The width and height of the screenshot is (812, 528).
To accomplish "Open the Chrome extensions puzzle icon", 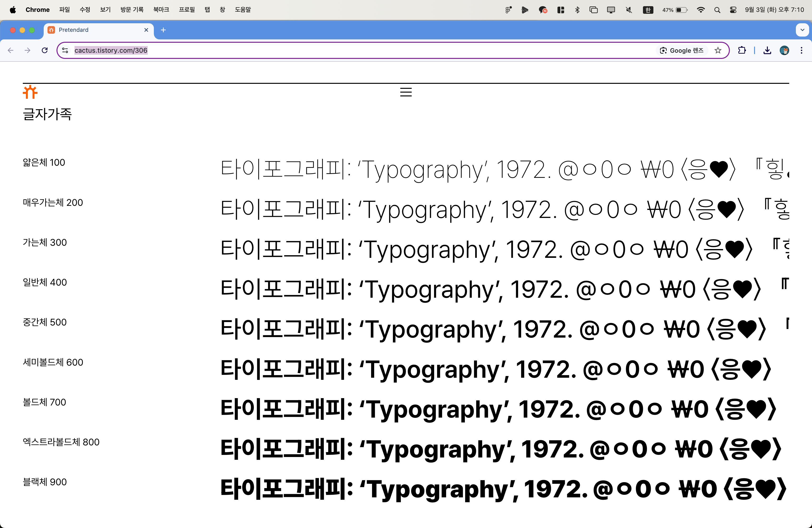I will pyautogui.click(x=742, y=51).
